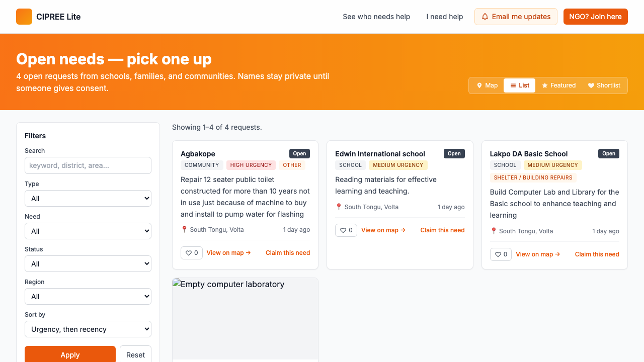Screen dimensions: 644x362
Task: Click the star icon in the Featured tab
Action: pyautogui.click(x=545, y=85)
